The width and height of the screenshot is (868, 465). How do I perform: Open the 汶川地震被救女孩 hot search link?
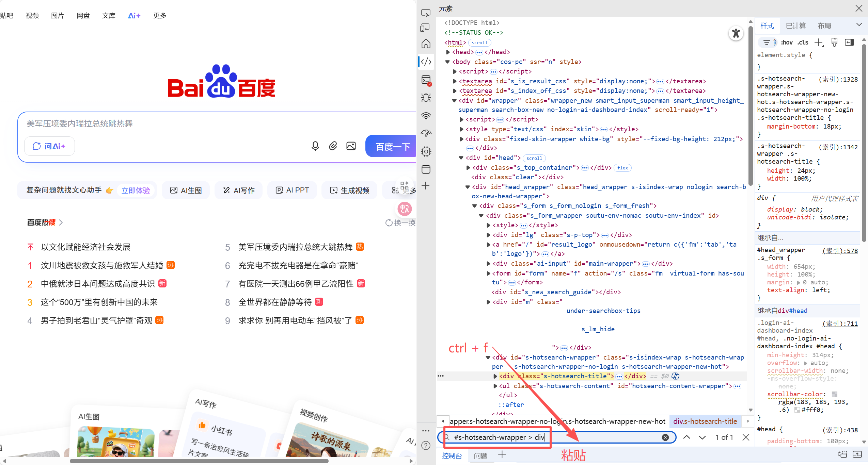pyautogui.click(x=102, y=265)
